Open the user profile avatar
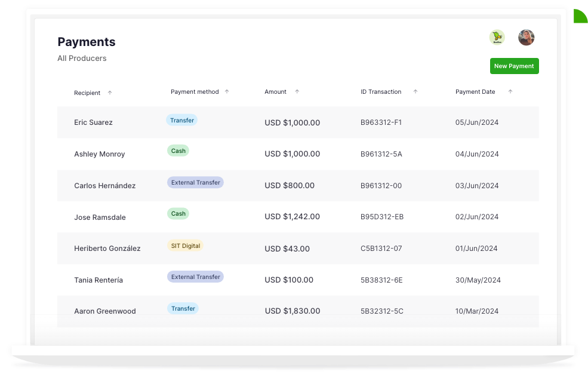This screenshot has width=588, height=374. click(526, 37)
